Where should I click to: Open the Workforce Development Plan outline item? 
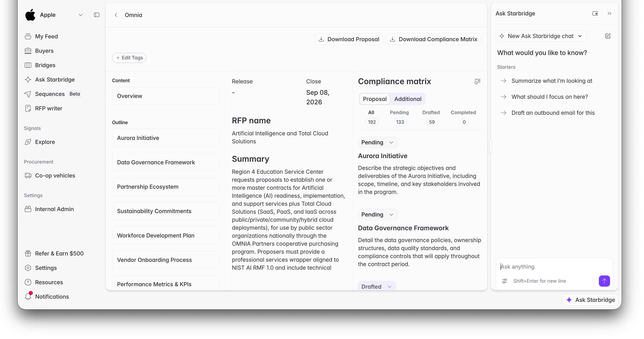point(166,235)
